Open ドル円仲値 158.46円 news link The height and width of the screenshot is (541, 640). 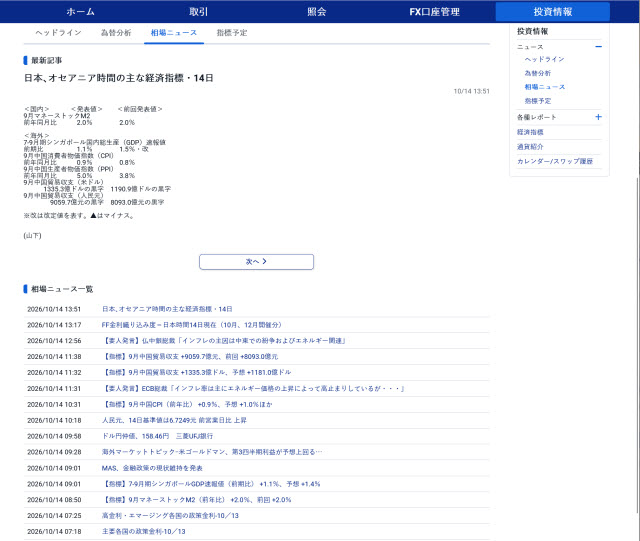[157, 436]
